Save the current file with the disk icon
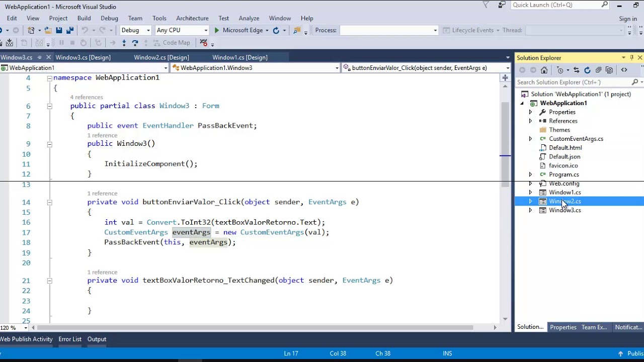Viewport: 644px width, 362px height. pyautogui.click(x=59, y=30)
